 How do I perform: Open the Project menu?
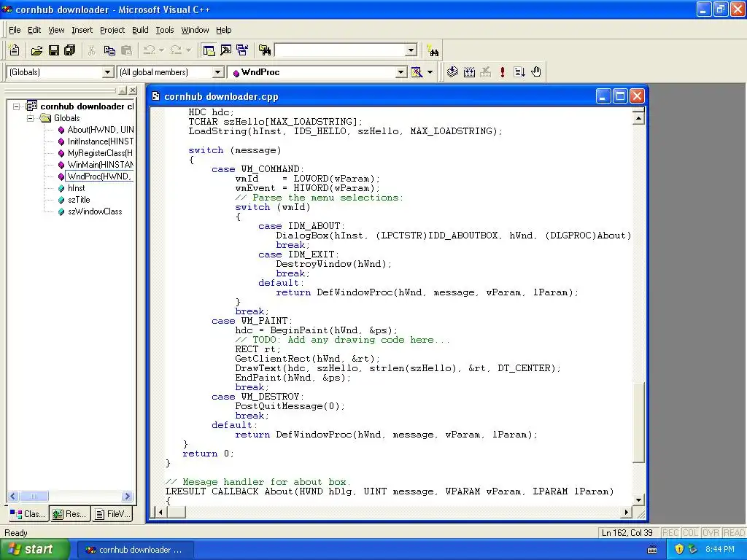tap(112, 30)
